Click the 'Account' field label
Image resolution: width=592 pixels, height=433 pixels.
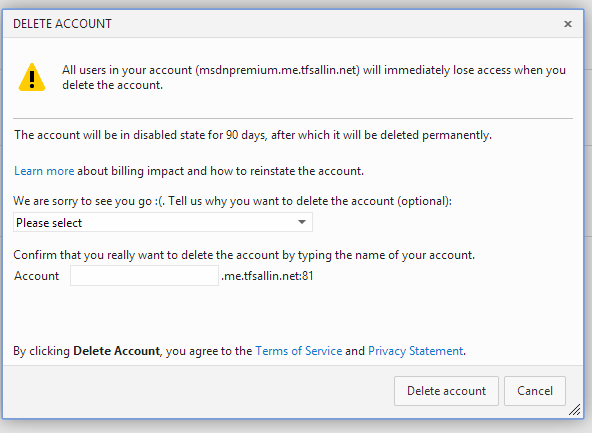click(37, 276)
